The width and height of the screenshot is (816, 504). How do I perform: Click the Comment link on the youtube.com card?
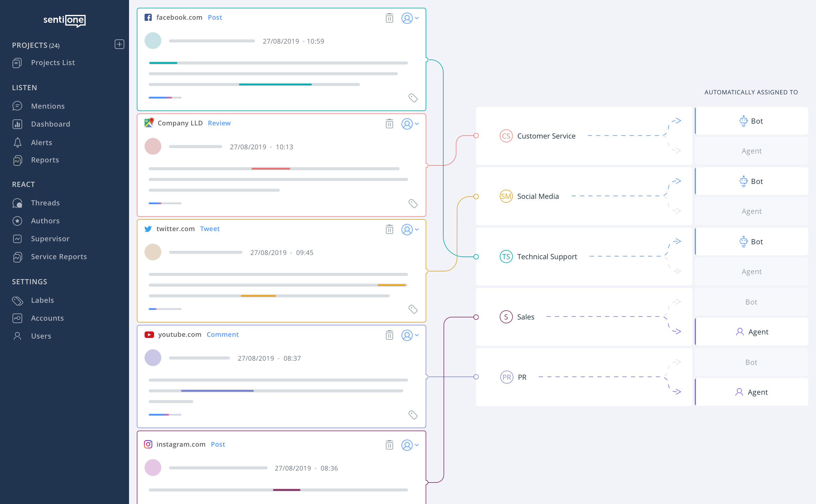pos(223,334)
